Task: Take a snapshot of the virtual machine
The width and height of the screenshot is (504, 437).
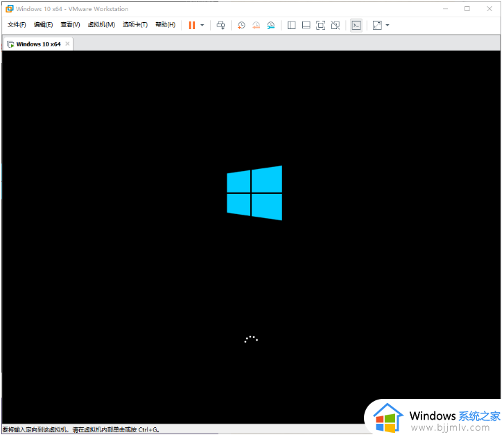Action: tap(241, 26)
